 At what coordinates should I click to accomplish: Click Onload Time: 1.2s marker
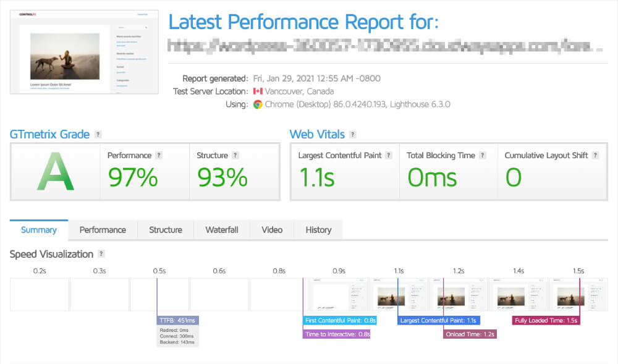[x=470, y=334]
